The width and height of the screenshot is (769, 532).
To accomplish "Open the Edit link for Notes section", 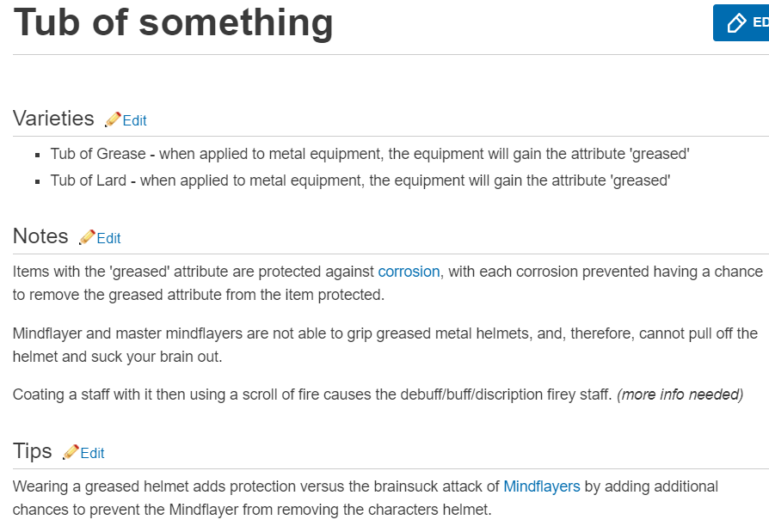I will [108, 238].
